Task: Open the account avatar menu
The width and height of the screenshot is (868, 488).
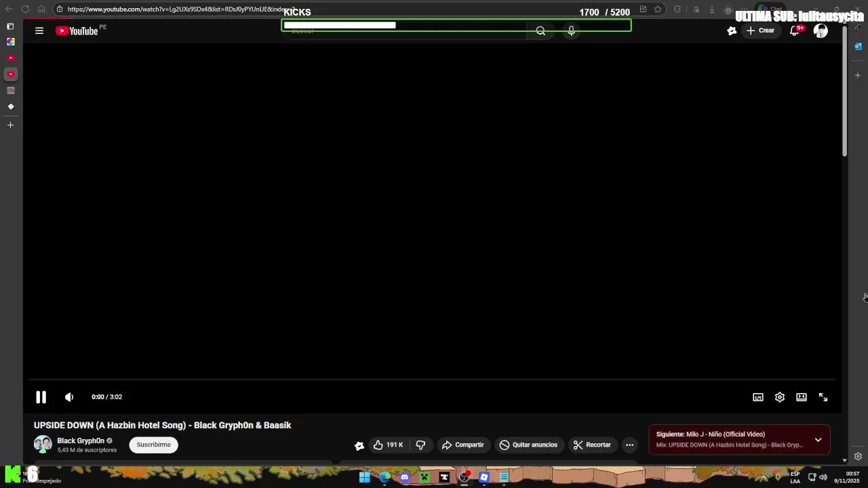Action: click(821, 30)
